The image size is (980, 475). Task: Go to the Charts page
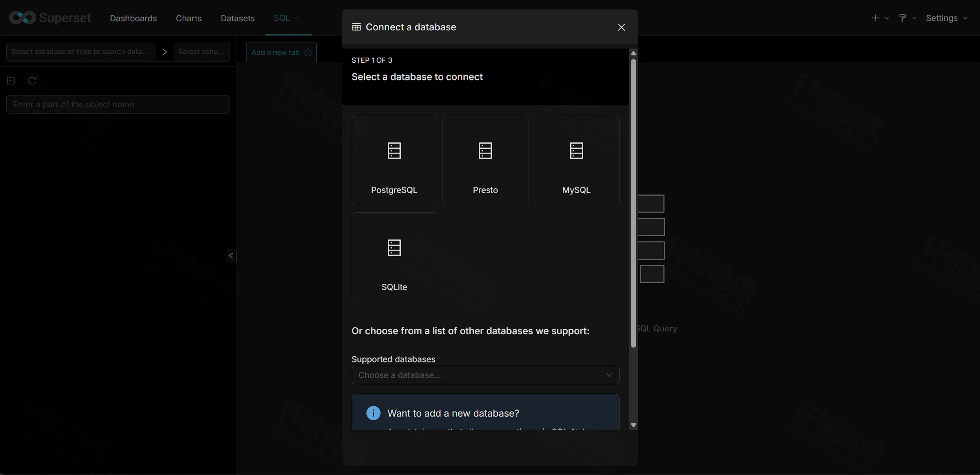(189, 18)
